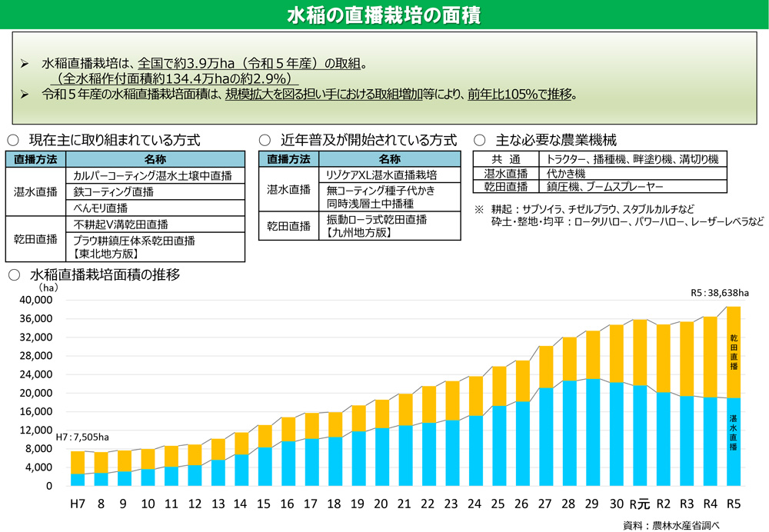Click the title banner 水稲の直播栽培の面積
769x532 pixels.
[x=384, y=15]
